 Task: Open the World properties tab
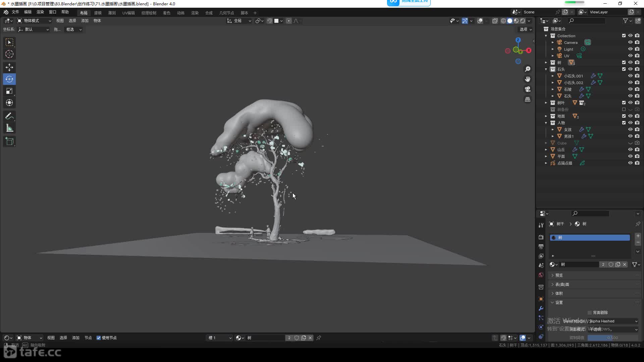pyautogui.click(x=541, y=275)
